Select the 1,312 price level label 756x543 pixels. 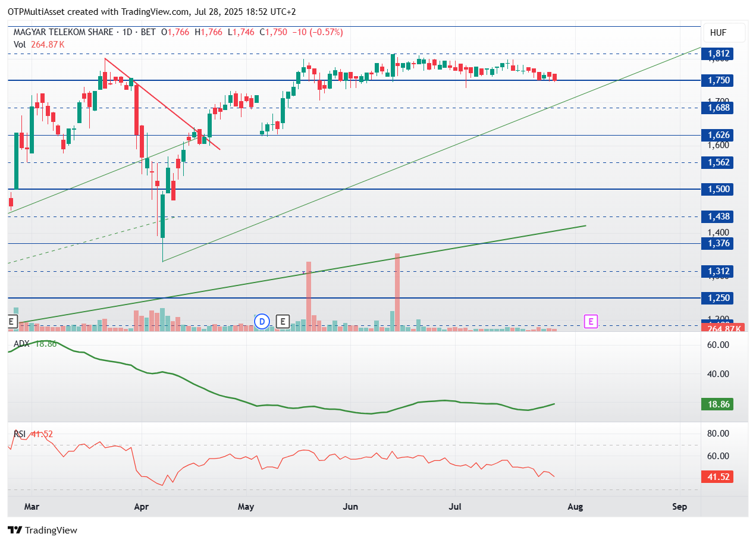tap(719, 271)
